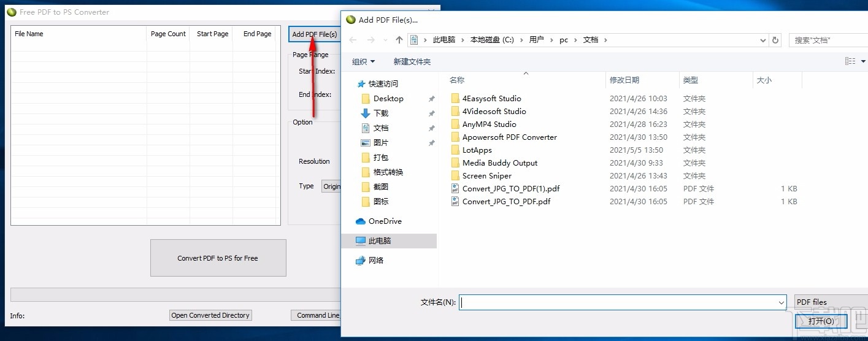Click the Screen Sniper folder icon
Viewport: 868px width, 341px height.
pyautogui.click(x=455, y=175)
